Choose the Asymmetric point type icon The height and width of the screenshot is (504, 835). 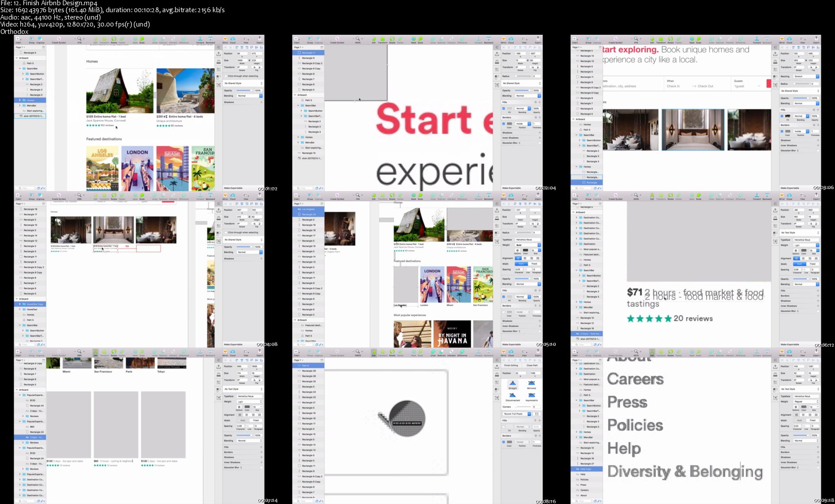click(x=531, y=395)
